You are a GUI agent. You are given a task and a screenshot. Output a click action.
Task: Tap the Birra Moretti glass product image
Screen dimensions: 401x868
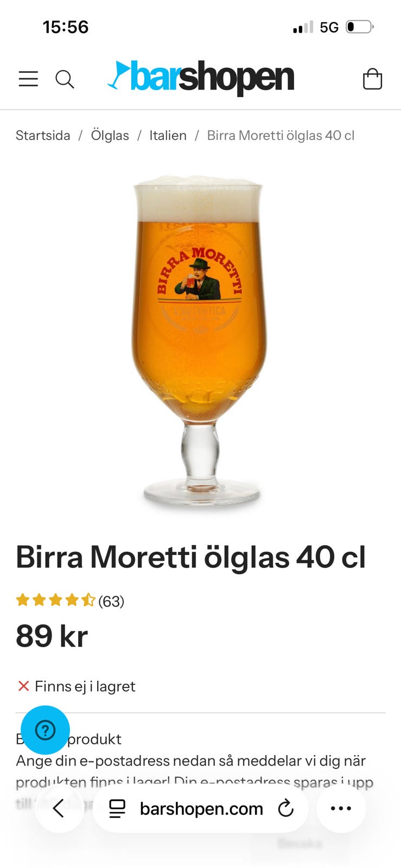tap(200, 340)
